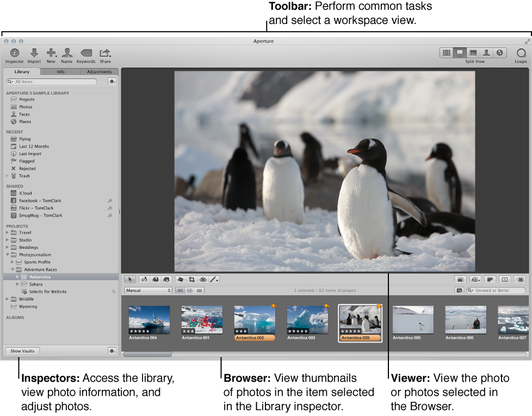Switch to the Info tab
This screenshot has width=532, height=416.
(60, 71)
